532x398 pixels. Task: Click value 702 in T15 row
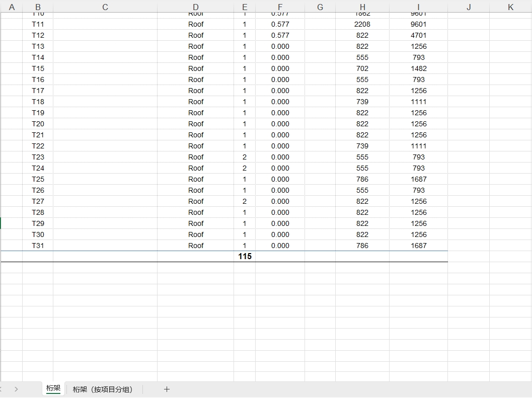point(362,68)
